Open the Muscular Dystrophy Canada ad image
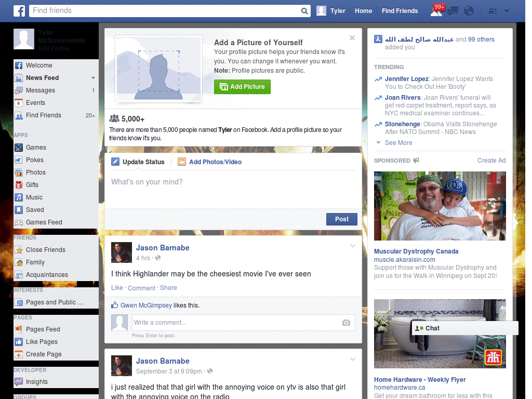This screenshot has height=399, width=532. pos(440,206)
